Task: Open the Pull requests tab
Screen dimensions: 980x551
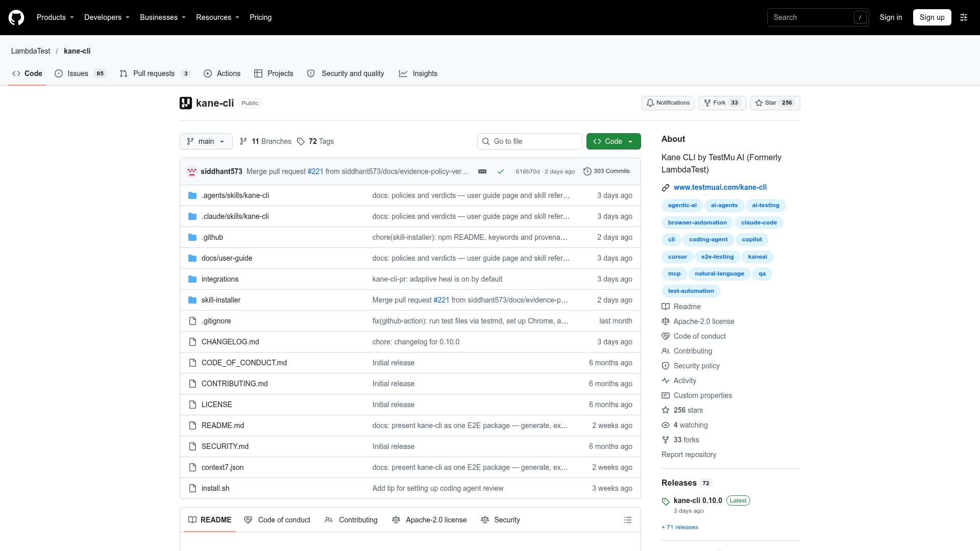Action: pyautogui.click(x=155, y=73)
